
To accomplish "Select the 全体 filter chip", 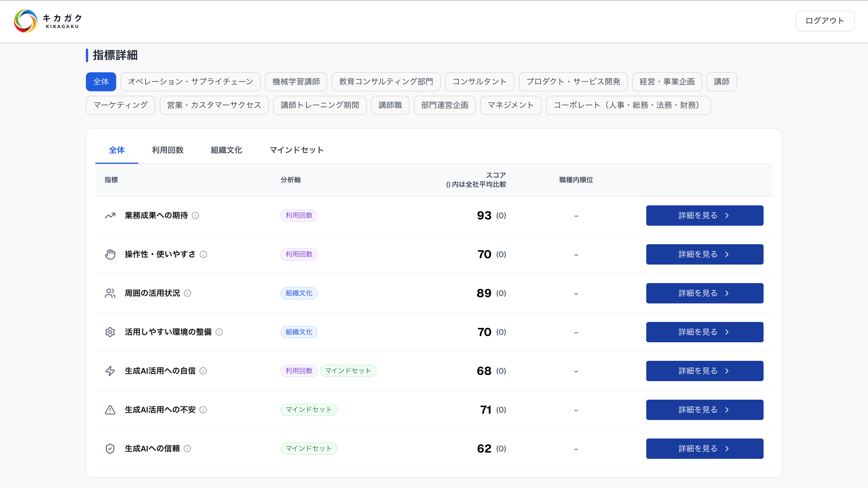I will (101, 82).
